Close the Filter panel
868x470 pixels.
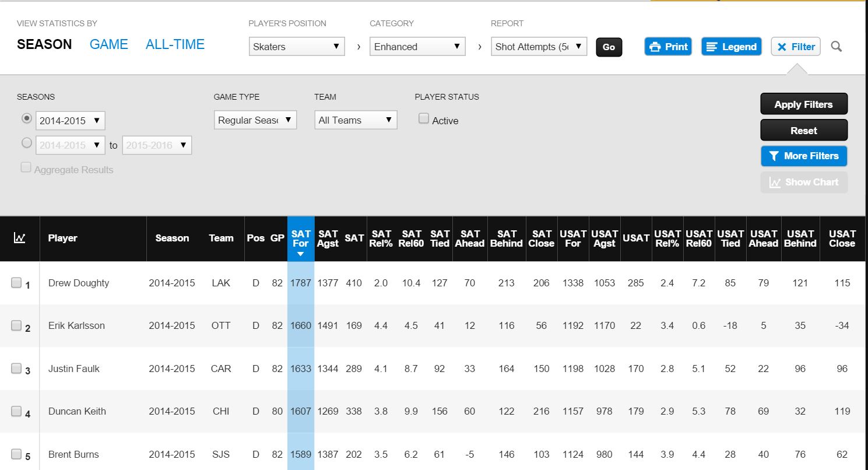(x=796, y=47)
